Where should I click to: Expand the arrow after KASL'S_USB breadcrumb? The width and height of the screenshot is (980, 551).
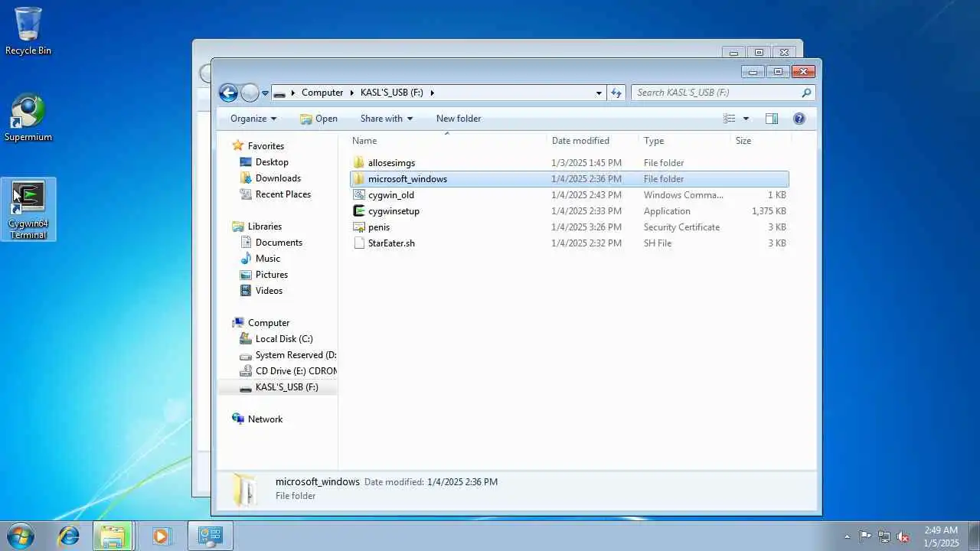coord(432,93)
